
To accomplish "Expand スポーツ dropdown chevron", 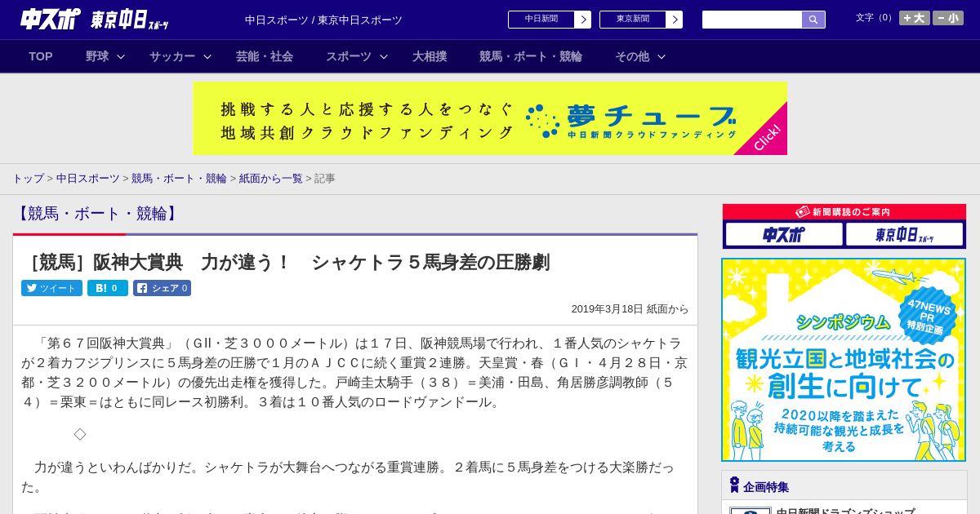I will tap(384, 56).
